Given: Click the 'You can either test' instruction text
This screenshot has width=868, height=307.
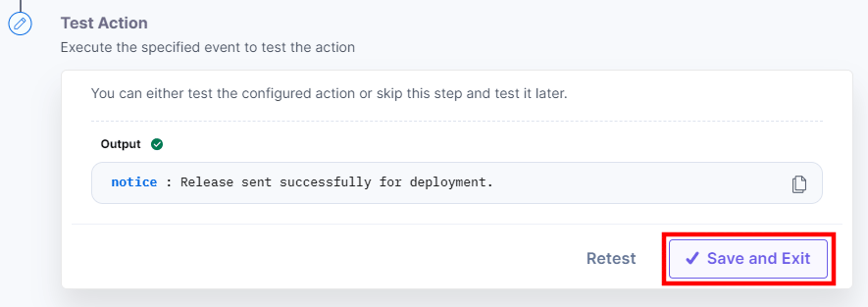Looking at the screenshot, I should [x=329, y=93].
